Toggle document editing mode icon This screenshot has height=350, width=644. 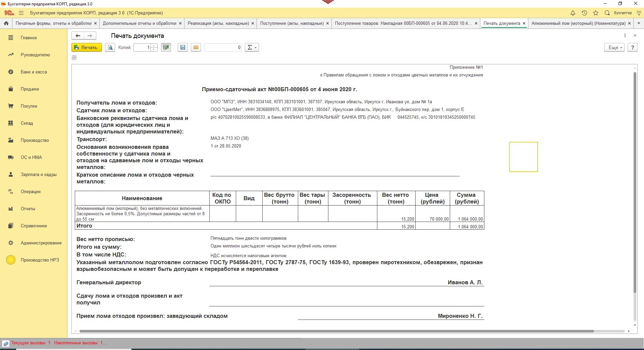166,47
